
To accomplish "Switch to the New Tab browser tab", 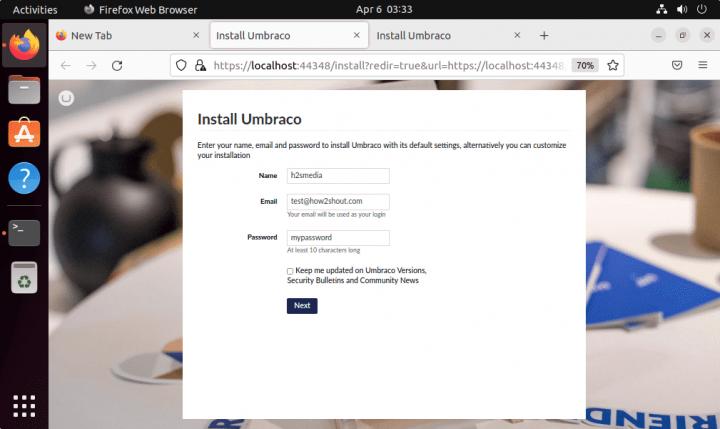I will click(129, 35).
